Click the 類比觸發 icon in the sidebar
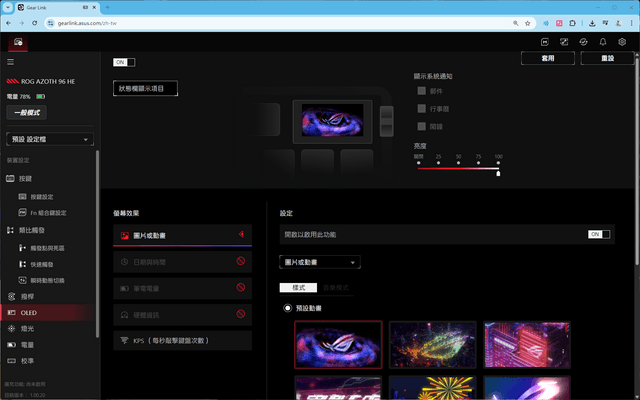640x400 pixels. click(x=10, y=230)
